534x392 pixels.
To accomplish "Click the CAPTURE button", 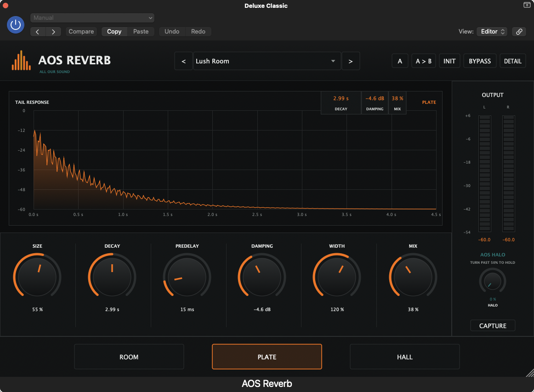I will point(493,325).
